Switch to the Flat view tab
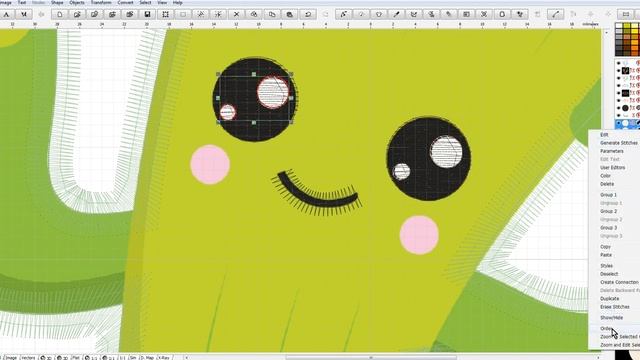 76,357
